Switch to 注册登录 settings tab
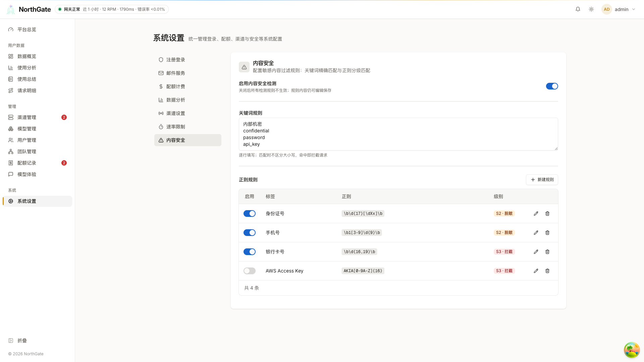The width and height of the screenshot is (644, 362). pyautogui.click(x=187, y=60)
